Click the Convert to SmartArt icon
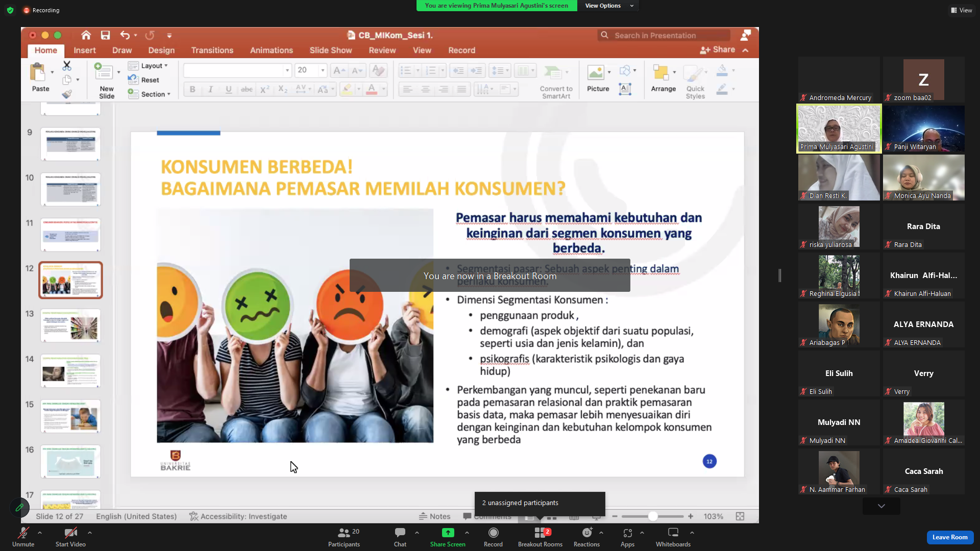Screen dimensions: 980x551 coord(552,73)
